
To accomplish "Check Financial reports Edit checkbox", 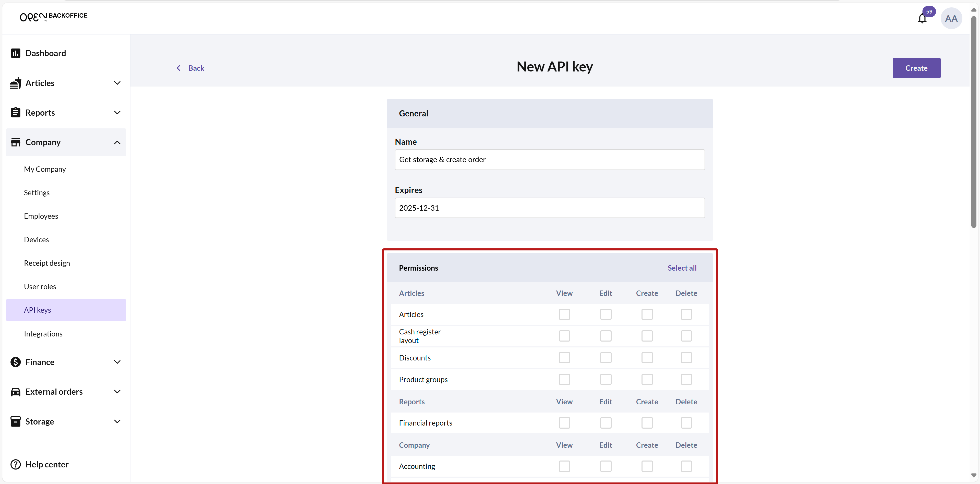I will [606, 423].
